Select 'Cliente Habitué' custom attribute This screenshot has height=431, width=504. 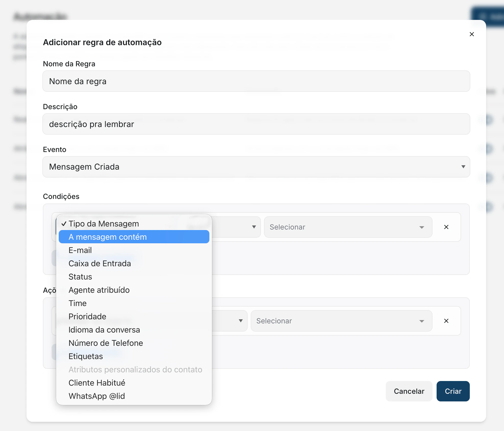(134, 383)
